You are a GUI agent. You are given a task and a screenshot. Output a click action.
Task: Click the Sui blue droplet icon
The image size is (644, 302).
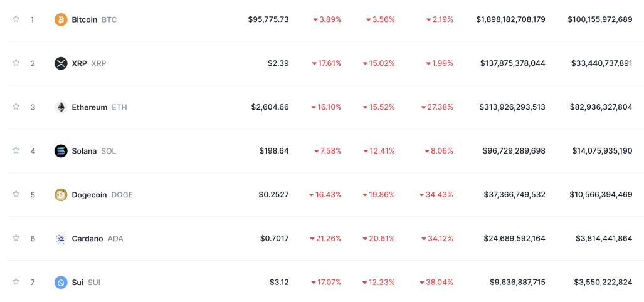pos(61,283)
